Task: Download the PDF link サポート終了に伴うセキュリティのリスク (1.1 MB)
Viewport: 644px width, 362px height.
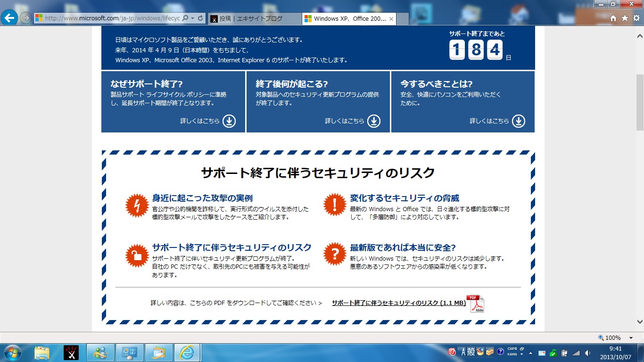Action: coord(399,303)
